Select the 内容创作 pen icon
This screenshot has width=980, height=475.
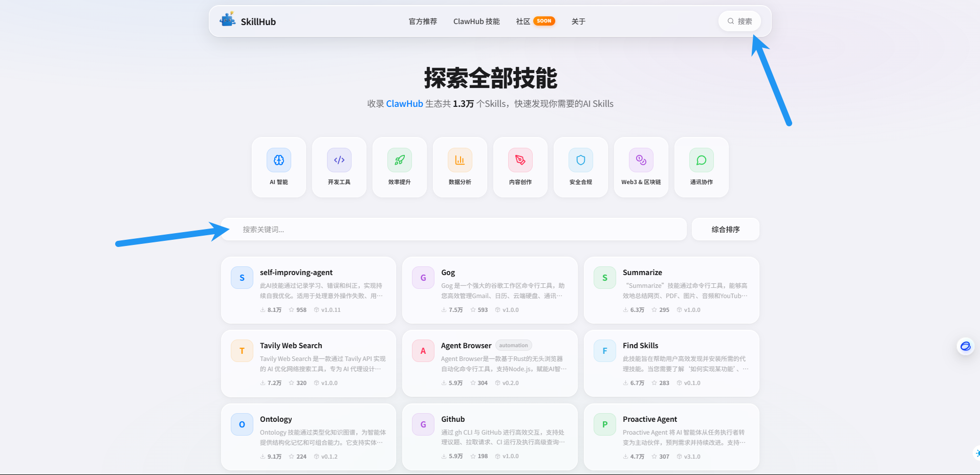(520, 161)
